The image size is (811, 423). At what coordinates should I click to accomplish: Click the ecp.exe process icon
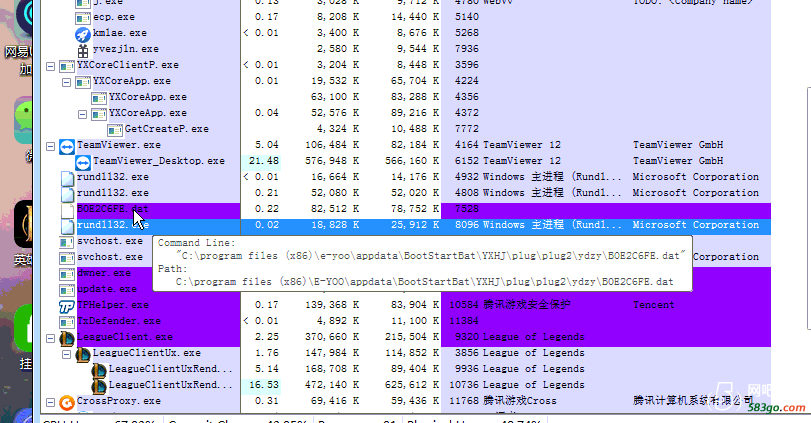click(83, 19)
